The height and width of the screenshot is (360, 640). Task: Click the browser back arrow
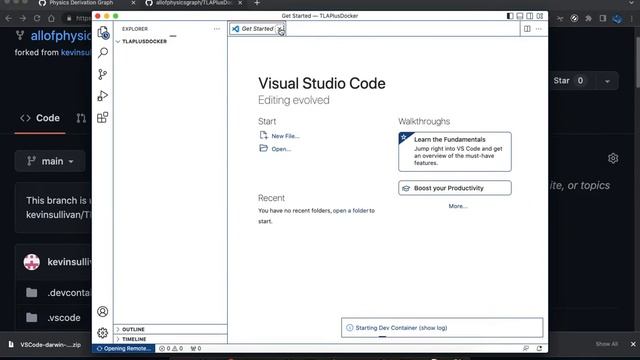pyautogui.click(x=9, y=18)
